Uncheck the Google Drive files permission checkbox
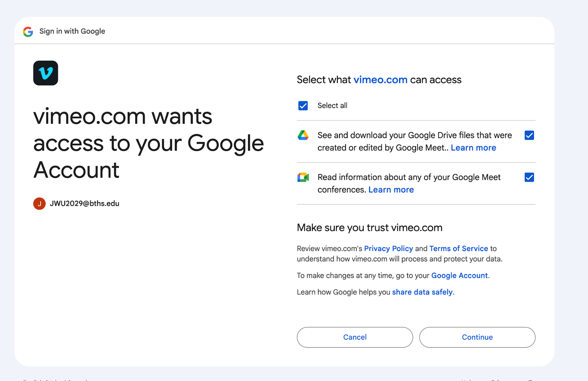The image size is (588, 381). point(529,135)
